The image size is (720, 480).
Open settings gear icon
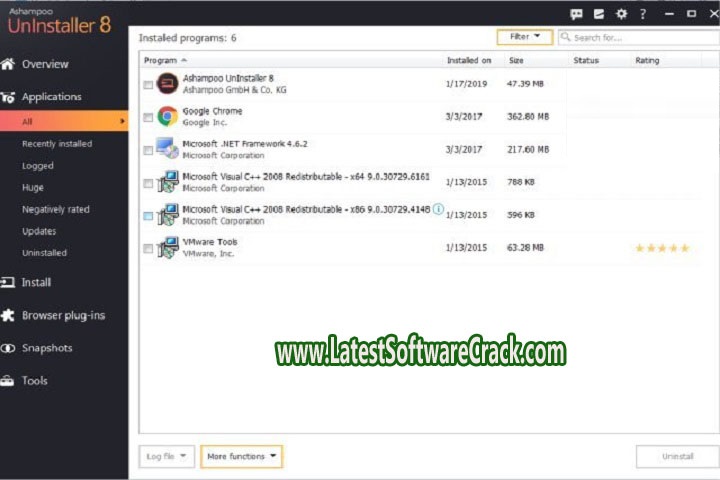click(621, 14)
